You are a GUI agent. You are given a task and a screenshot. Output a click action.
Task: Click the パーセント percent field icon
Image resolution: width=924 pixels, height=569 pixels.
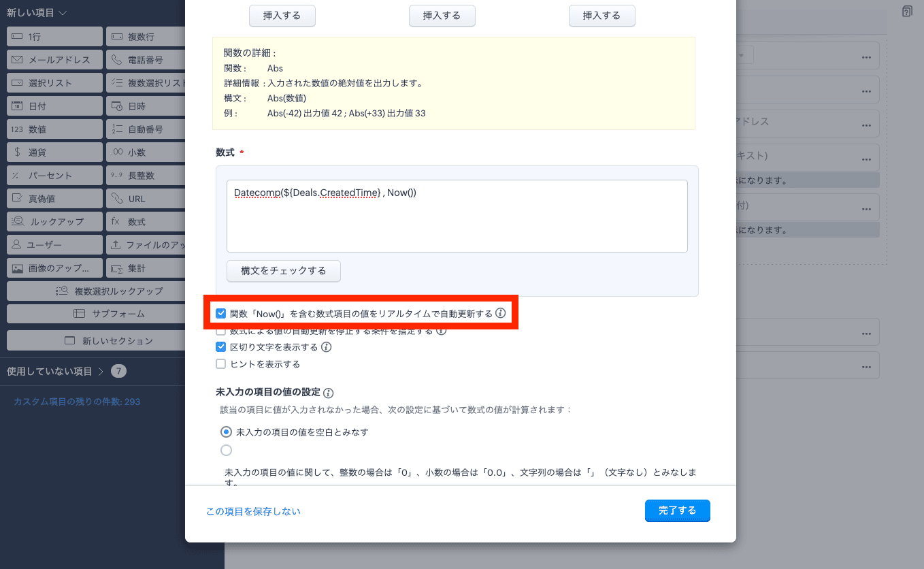point(16,176)
